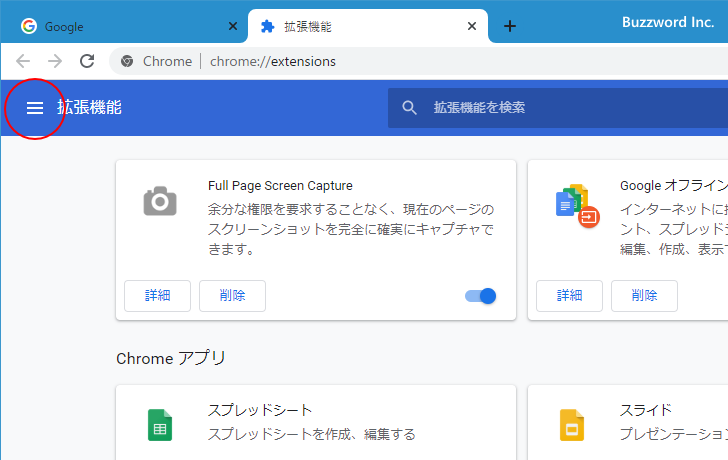
Task: Click the スプレッドシート app icon
Action: 160,425
